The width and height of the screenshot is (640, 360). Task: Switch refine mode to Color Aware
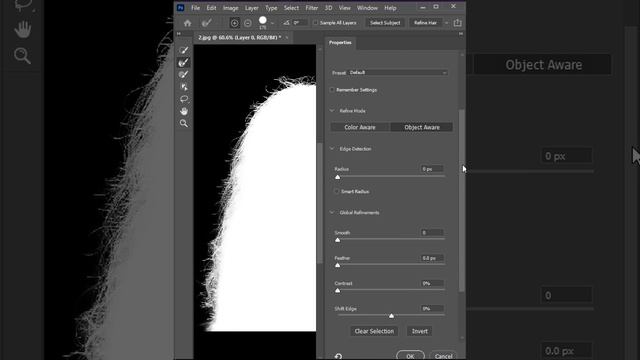coord(360,127)
